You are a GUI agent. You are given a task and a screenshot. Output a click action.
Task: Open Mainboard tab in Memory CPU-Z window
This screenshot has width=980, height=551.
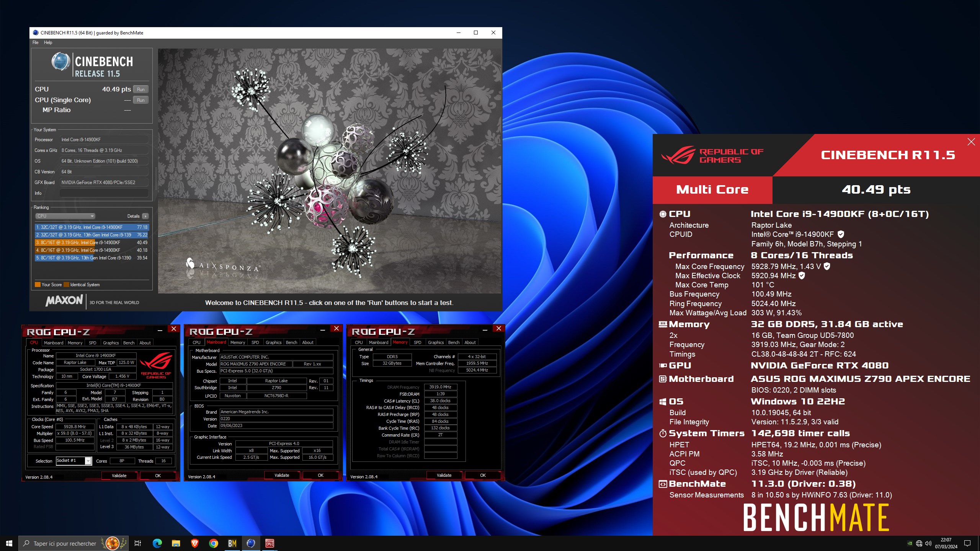[378, 342]
